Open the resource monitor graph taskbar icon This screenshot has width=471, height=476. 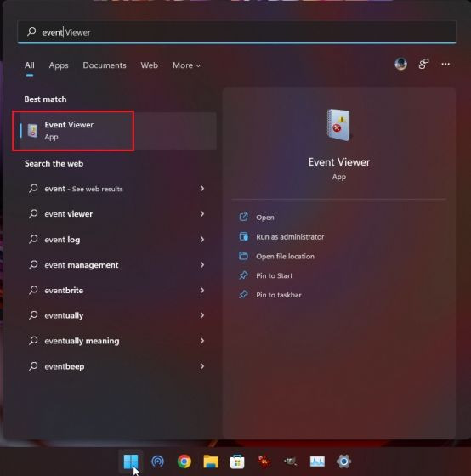317,462
